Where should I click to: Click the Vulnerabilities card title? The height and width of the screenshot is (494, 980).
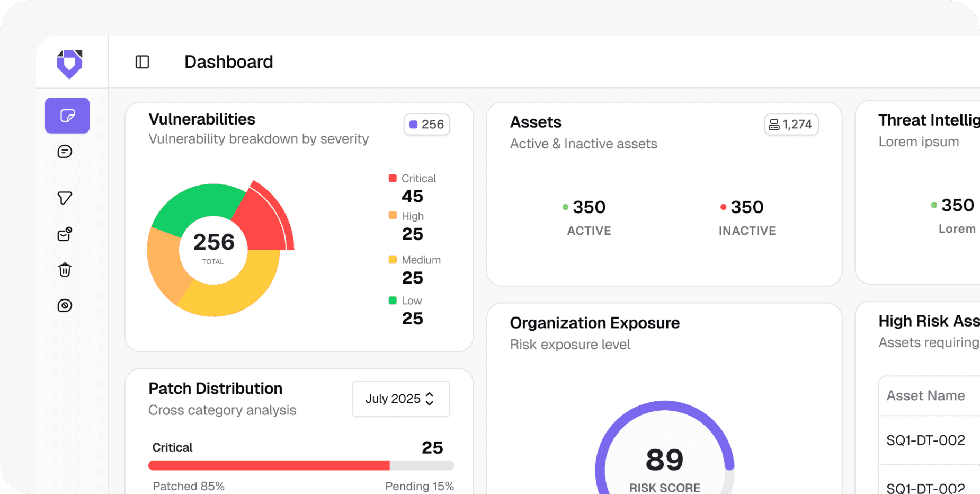point(201,119)
